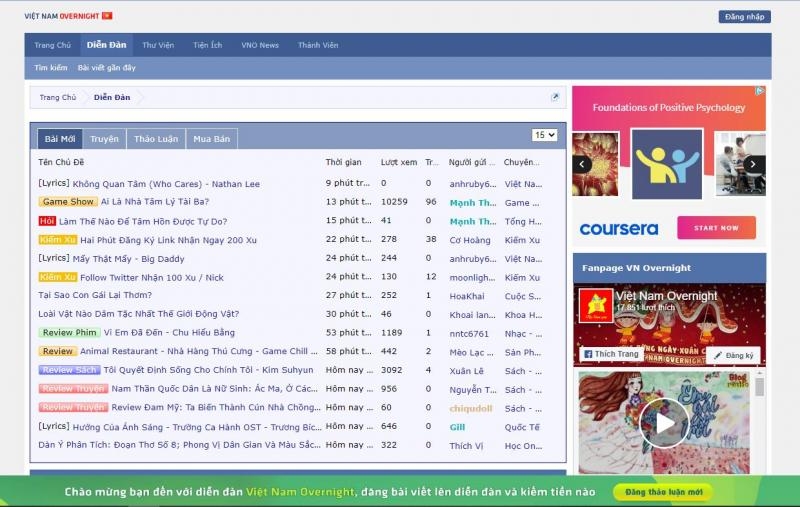Click the Đăng thảo luận mới button

663,492
